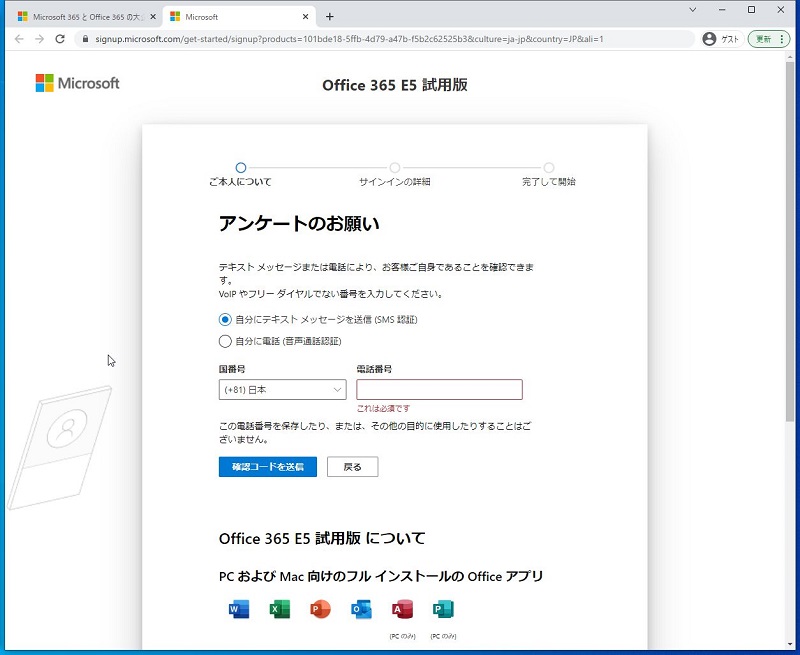Close the active Microsoft tab
800x655 pixels.
pyautogui.click(x=305, y=17)
